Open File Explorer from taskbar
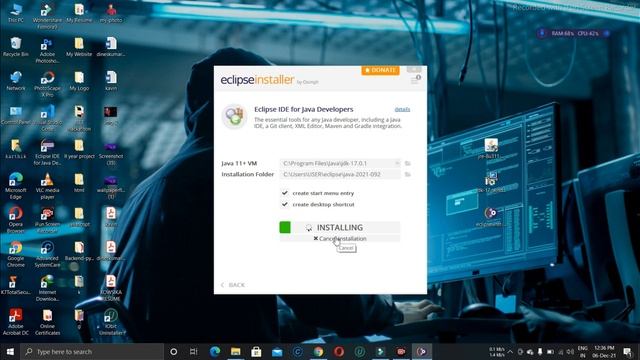The width and height of the screenshot is (640, 360). pos(236,351)
